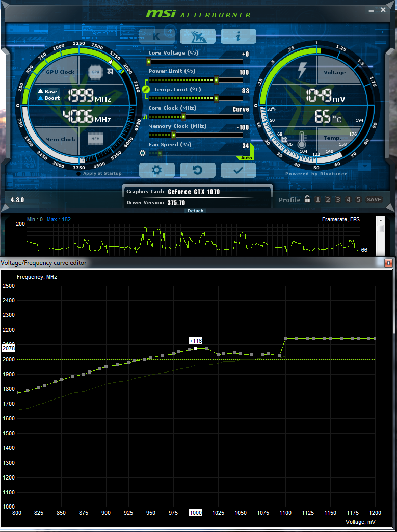397x532 pixels.
Task: Toggle the profile lock padlock icon
Action: click(x=307, y=199)
